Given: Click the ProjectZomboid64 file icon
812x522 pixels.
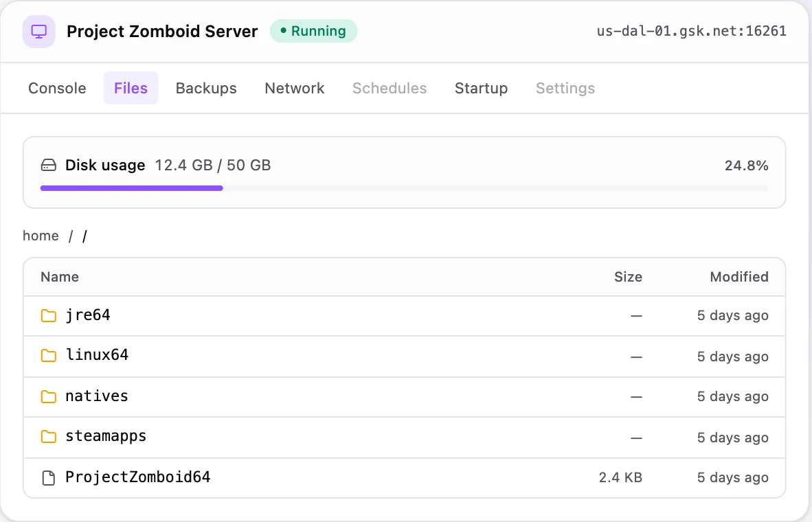Looking at the screenshot, I should point(49,478).
